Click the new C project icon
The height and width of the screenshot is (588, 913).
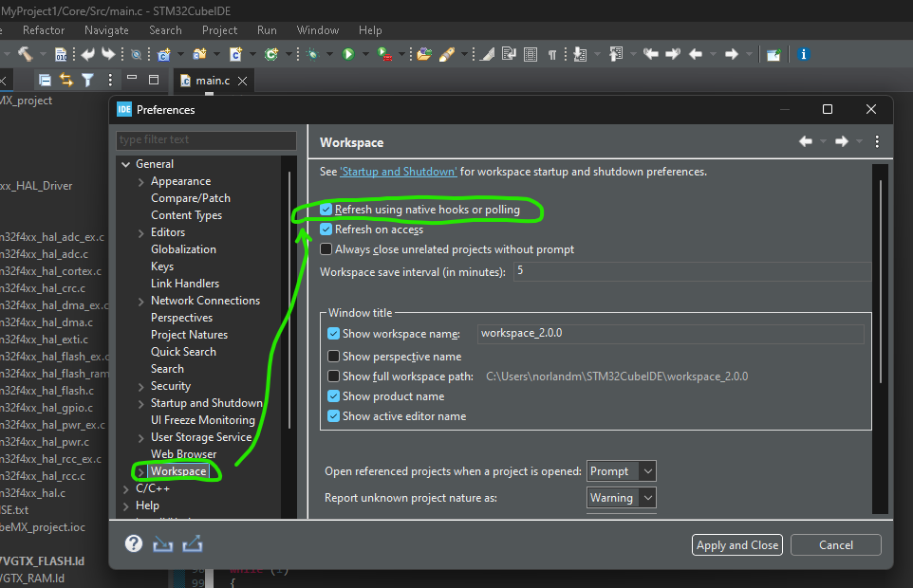(x=164, y=55)
